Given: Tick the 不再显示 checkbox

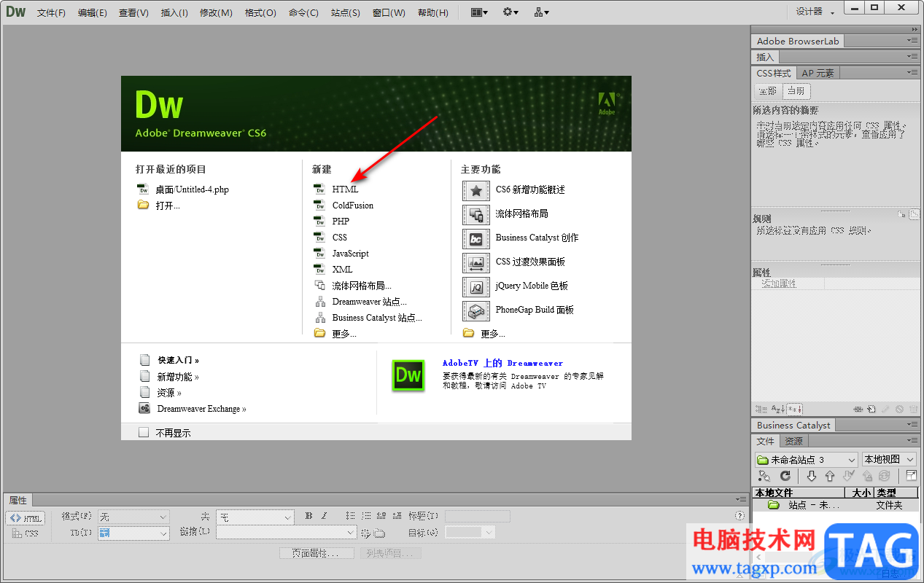Looking at the screenshot, I should click(144, 433).
